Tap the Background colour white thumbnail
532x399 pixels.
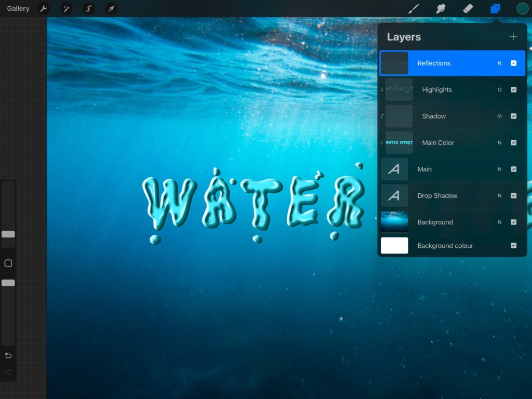[x=394, y=246]
